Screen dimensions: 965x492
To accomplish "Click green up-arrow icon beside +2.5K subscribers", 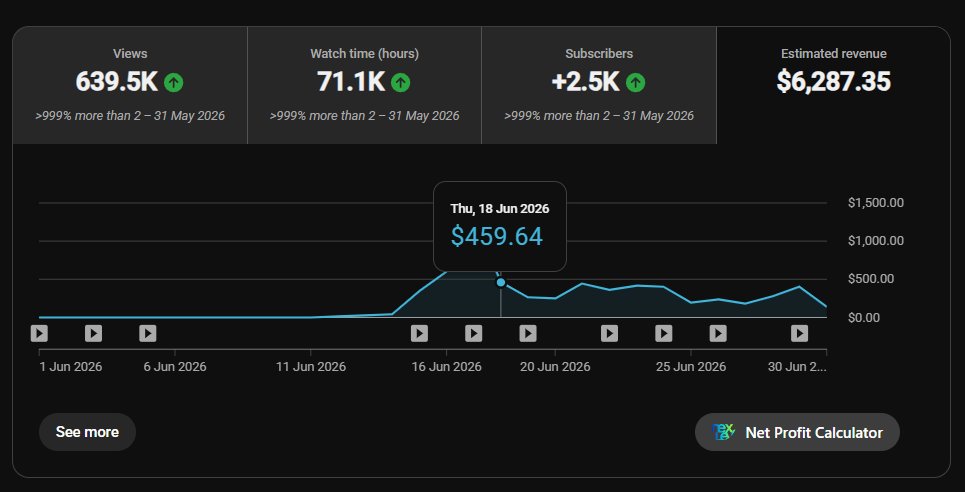I will point(635,82).
